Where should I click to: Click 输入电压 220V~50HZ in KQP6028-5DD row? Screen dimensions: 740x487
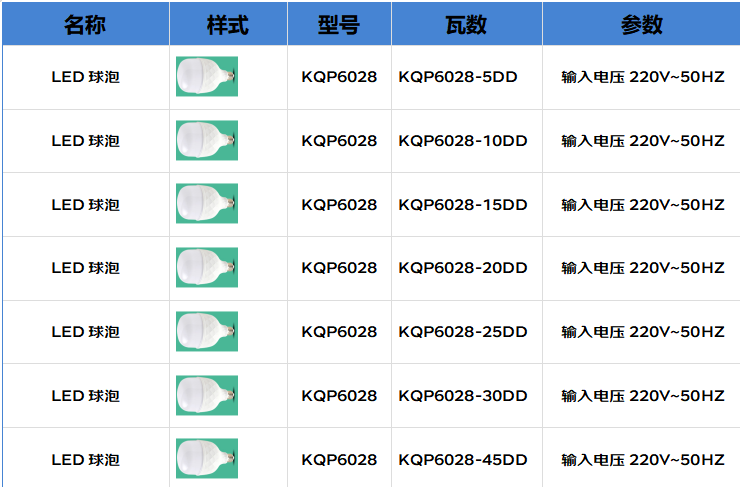pos(643,77)
